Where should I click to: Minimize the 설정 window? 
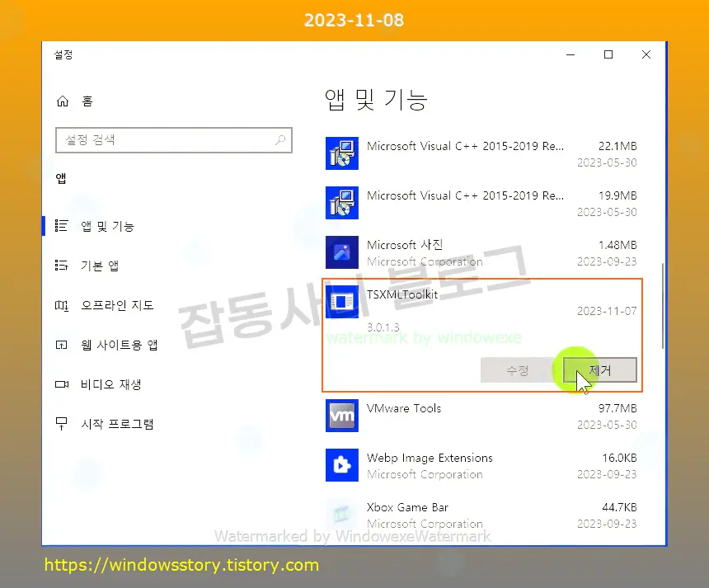pos(570,54)
